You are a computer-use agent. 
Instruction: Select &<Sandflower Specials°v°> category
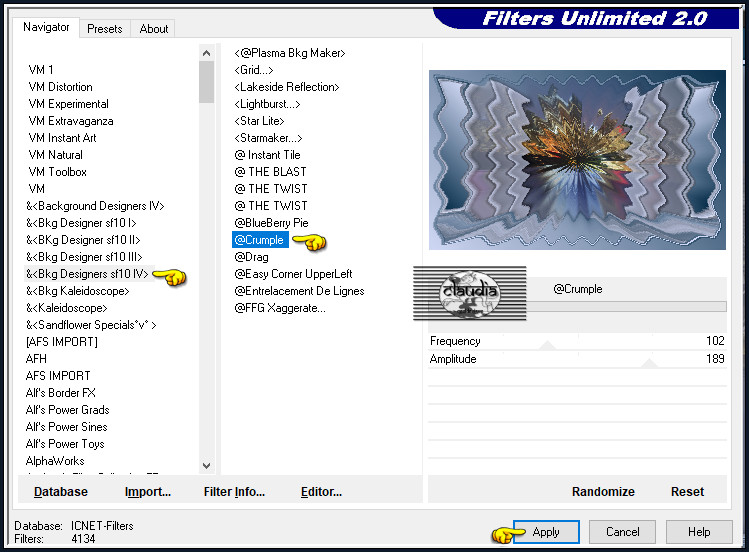(91, 325)
